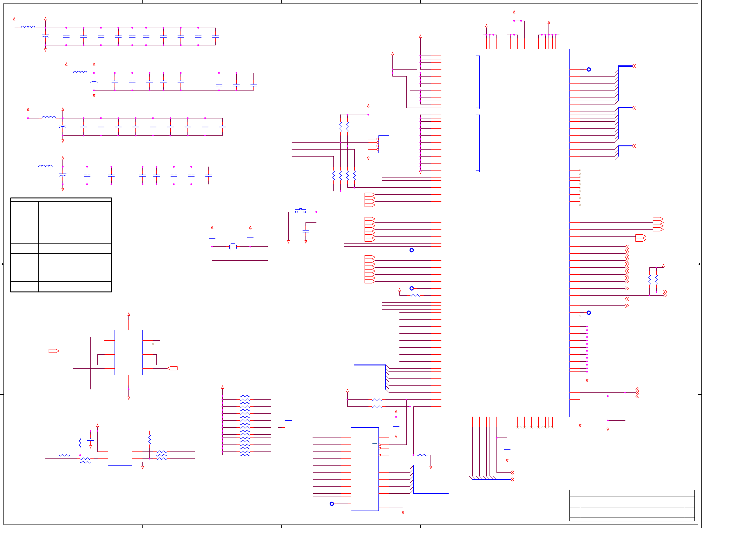The width and height of the screenshot is (756, 535).
Task: Select the tall IC block below the main chip
Action: pyautogui.click(x=365, y=469)
